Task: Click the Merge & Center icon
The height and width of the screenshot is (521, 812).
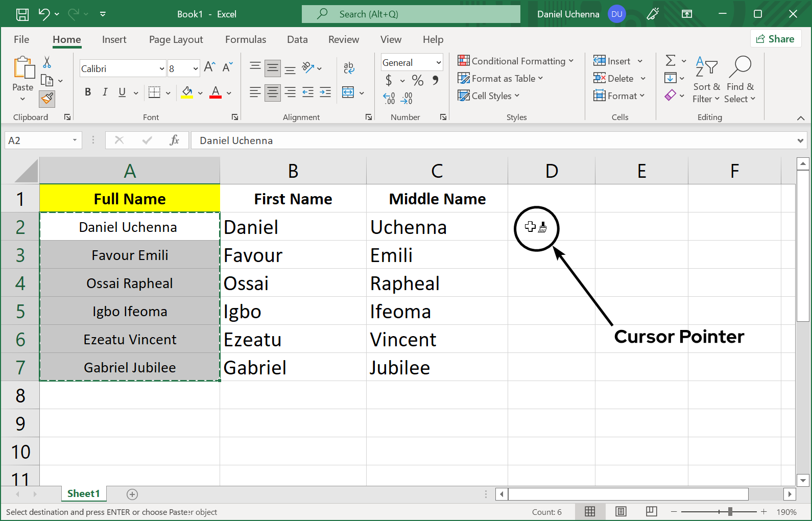Action: [x=348, y=92]
